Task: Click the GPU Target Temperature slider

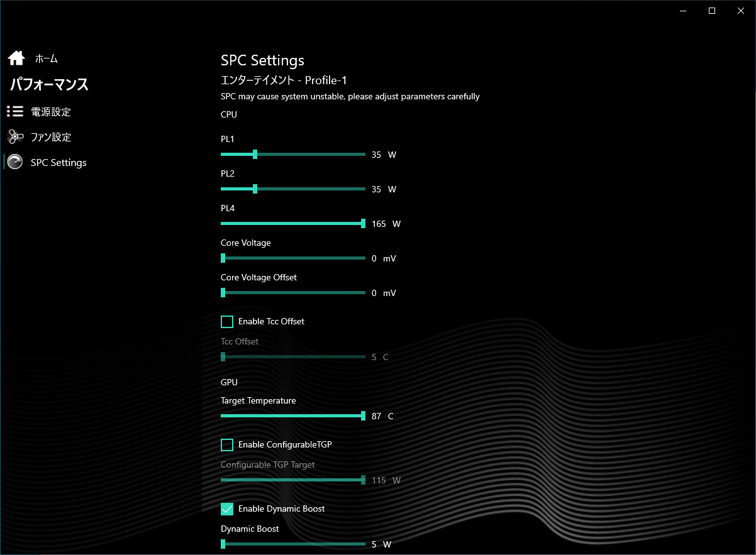Action: pyautogui.click(x=293, y=415)
